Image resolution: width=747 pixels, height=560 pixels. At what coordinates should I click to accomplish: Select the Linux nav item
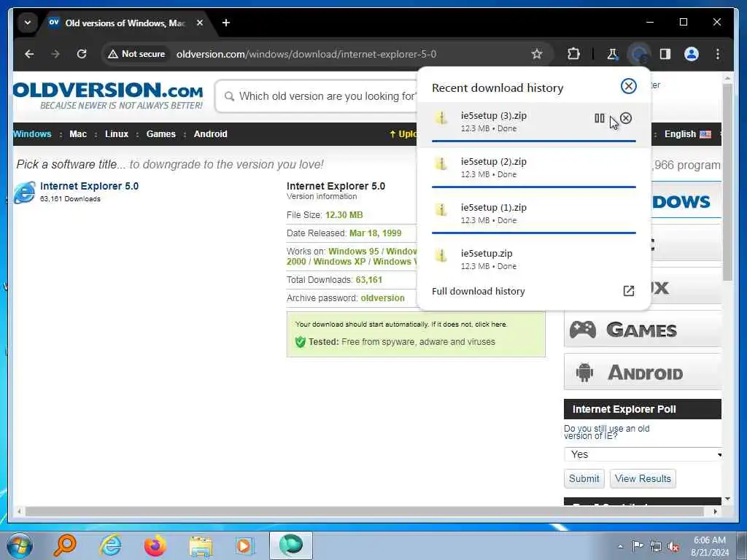point(117,134)
